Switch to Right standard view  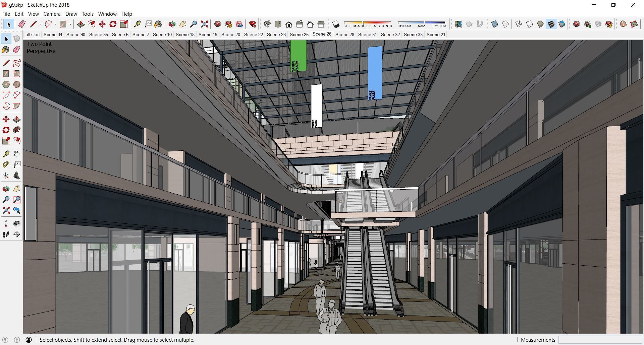300,24
